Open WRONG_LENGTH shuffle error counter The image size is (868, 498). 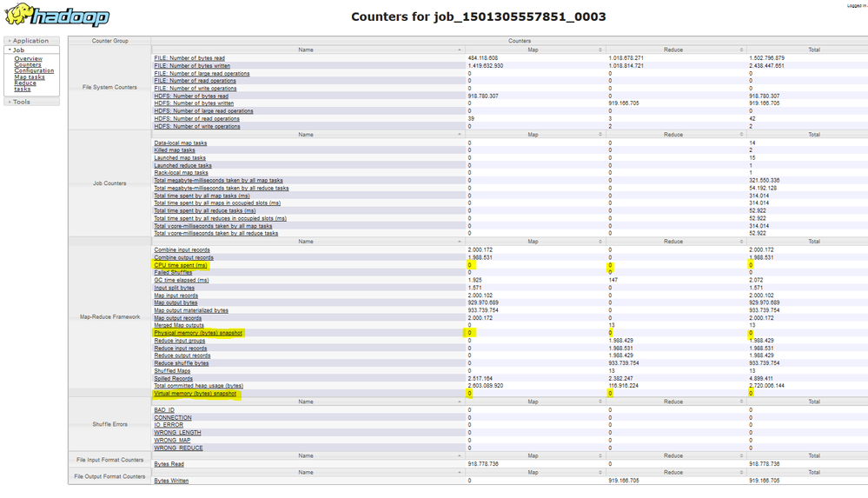177,433
